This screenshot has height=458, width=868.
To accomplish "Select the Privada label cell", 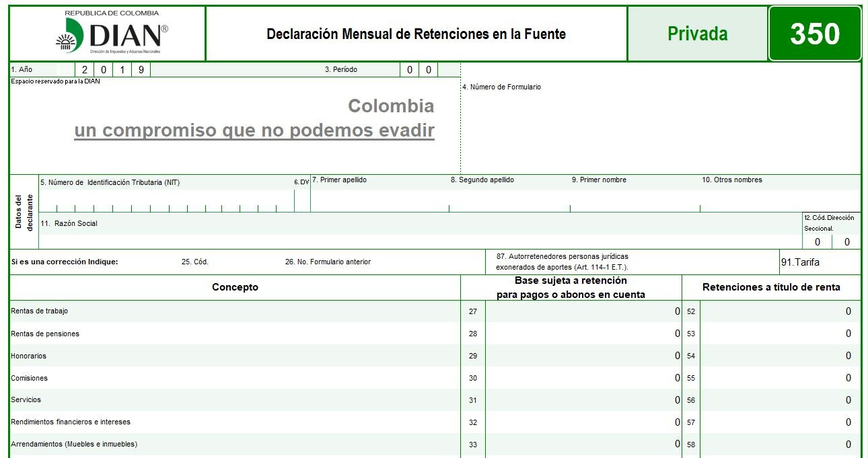I will point(697,34).
